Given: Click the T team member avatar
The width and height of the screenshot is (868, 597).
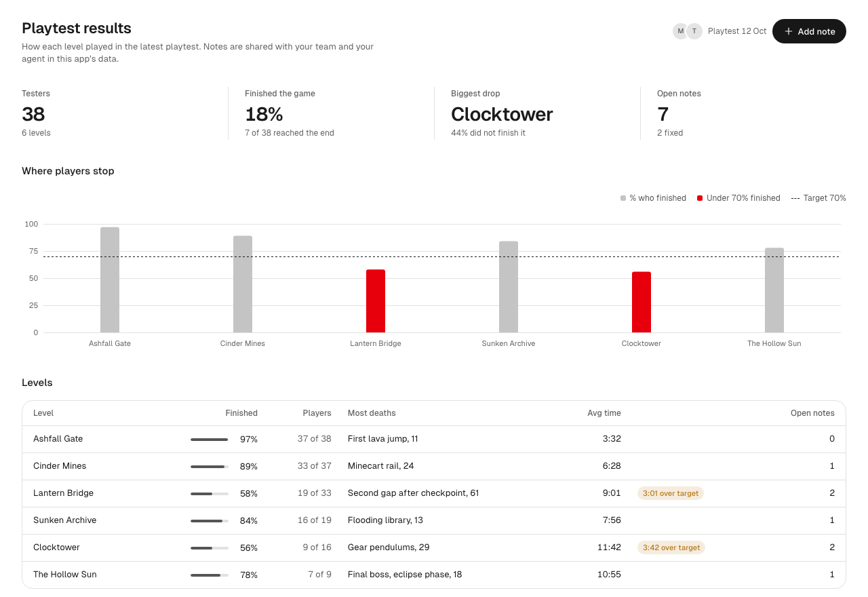Looking at the screenshot, I should point(694,31).
